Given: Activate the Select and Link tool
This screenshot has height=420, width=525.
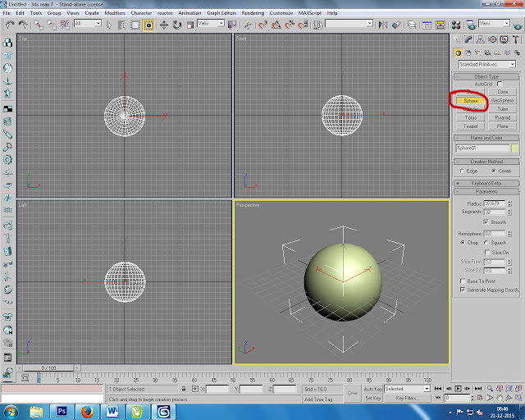Looking at the screenshot, I should (x=39, y=25).
